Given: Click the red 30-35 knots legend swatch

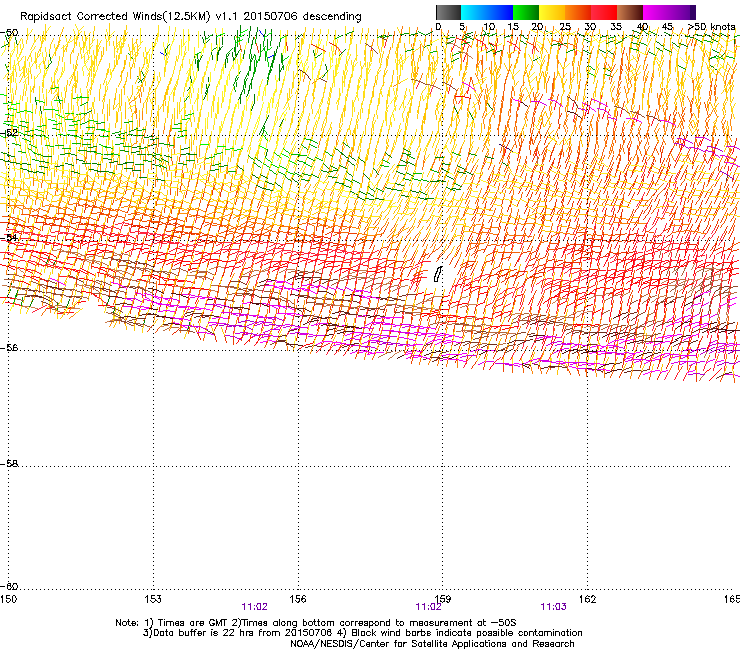Looking at the screenshot, I should click(604, 12).
